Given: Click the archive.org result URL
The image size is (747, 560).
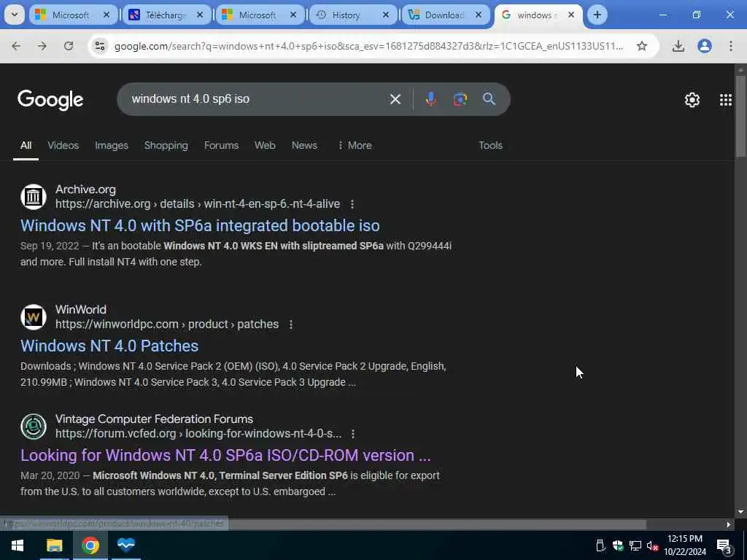Looking at the screenshot, I should (x=198, y=204).
